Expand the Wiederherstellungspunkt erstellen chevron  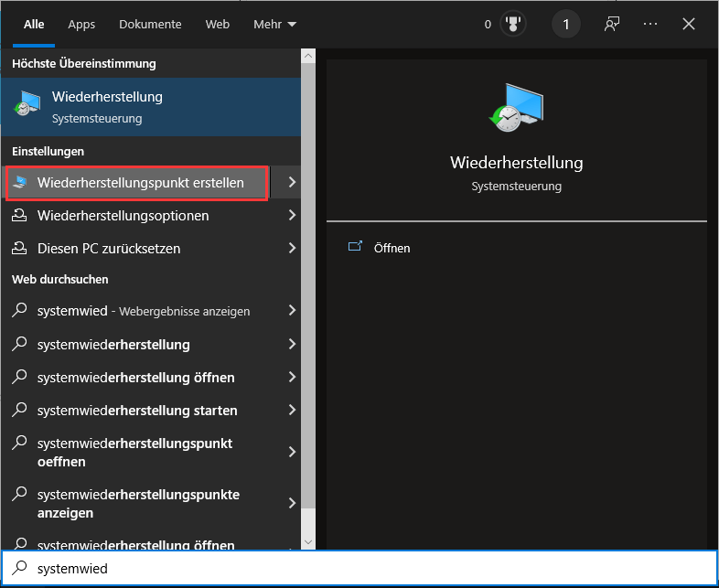tap(292, 182)
